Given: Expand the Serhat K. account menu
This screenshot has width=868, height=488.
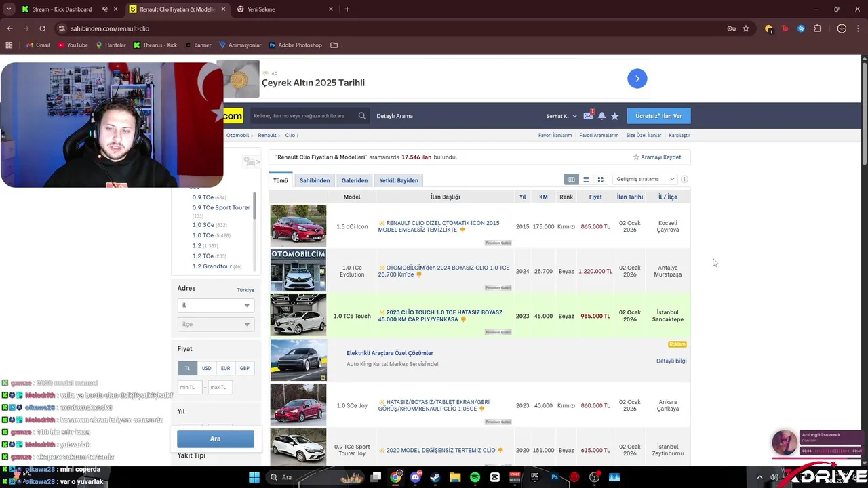Looking at the screenshot, I should tap(561, 116).
